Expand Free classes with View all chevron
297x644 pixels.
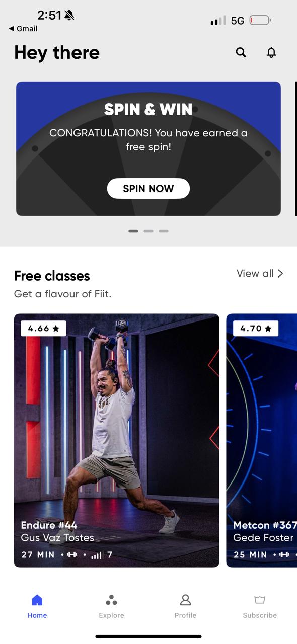point(260,274)
